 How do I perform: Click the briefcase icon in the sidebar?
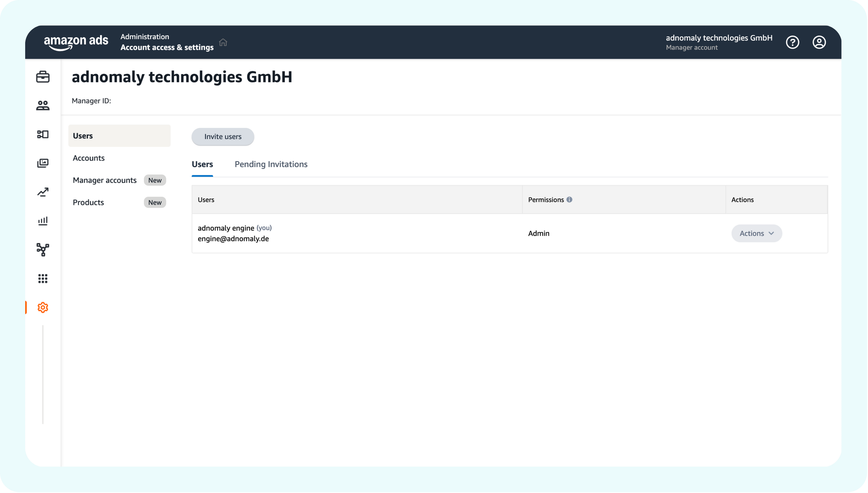[43, 77]
